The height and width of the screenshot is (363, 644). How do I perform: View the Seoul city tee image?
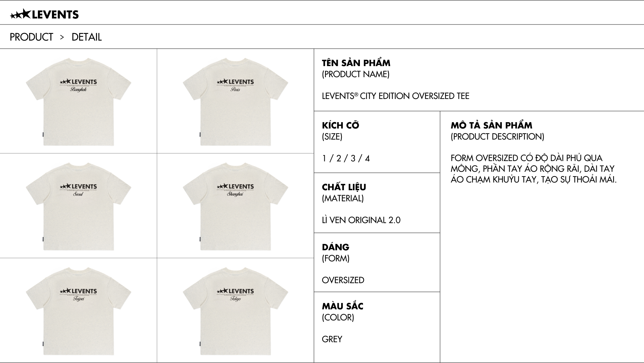coord(78,206)
